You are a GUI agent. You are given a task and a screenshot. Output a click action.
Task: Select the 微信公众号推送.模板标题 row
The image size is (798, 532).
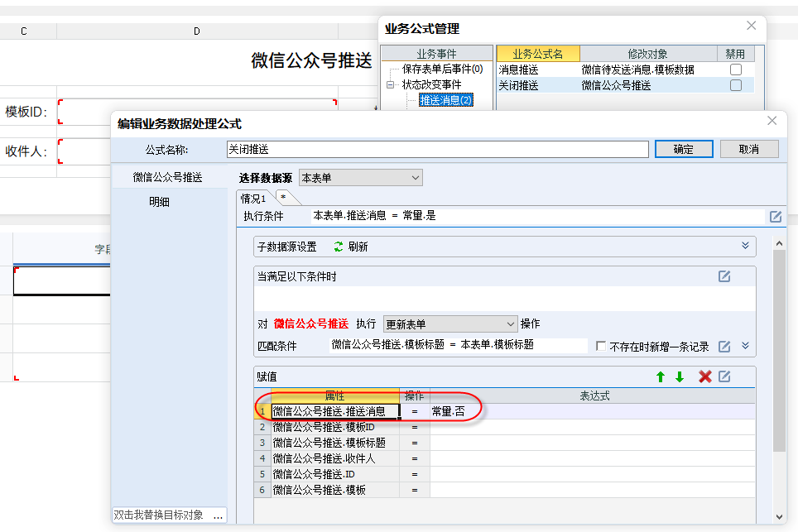point(504,443)
